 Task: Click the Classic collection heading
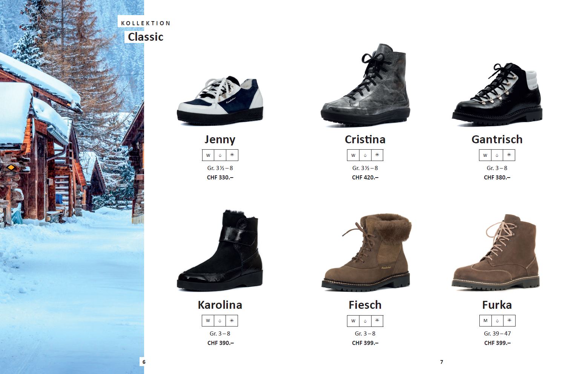[x=146, y=37]
